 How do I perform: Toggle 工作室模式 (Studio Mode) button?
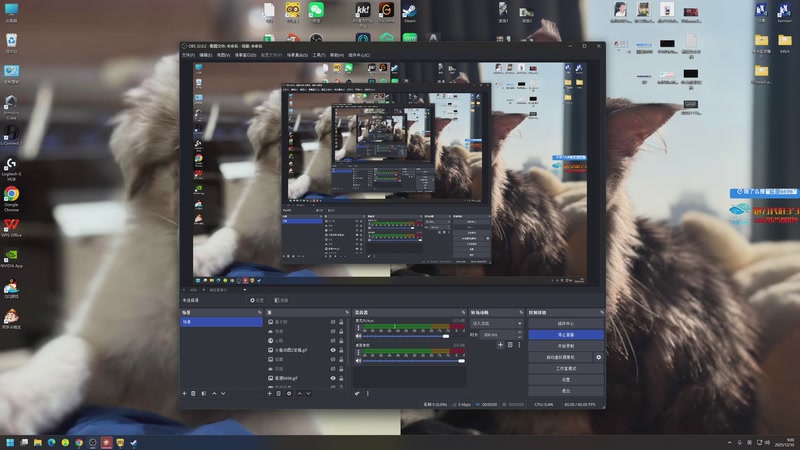[x=566, y=368]
